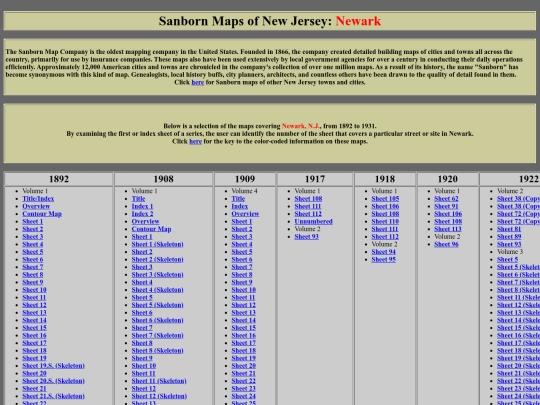The height and width of the screenshot is (405, 540).
Task: Open Sheet 112 in the 1918 column
Action: tap(385, 237)
